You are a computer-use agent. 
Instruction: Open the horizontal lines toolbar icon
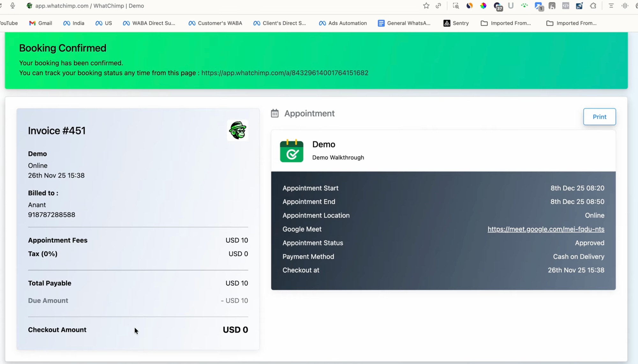[611, 6]
